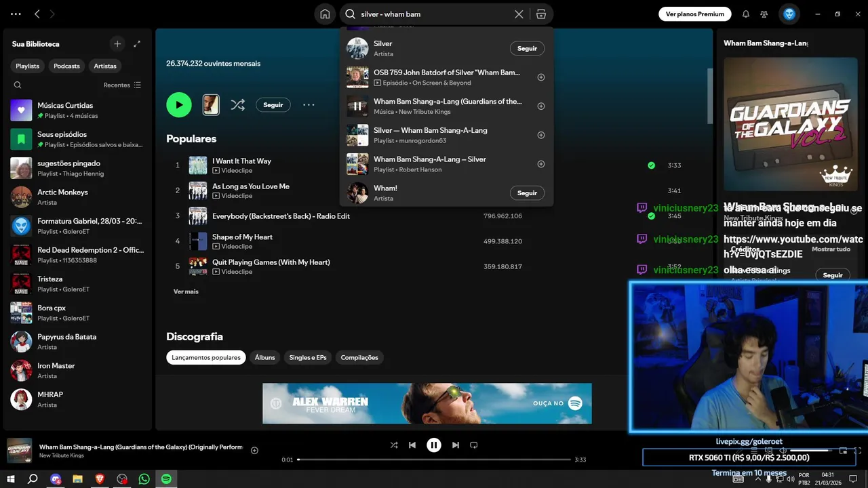868x488 pixels.
Task: Navigate forward with the right arrow
Action: pos(52,14)
